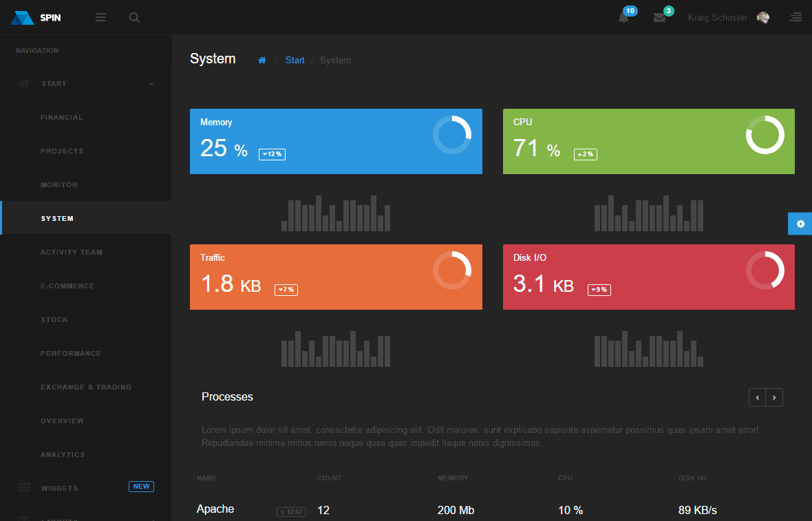The image size is (812, 521).
Task: Open the Monitor navigation item
Action: coord(59,185)
